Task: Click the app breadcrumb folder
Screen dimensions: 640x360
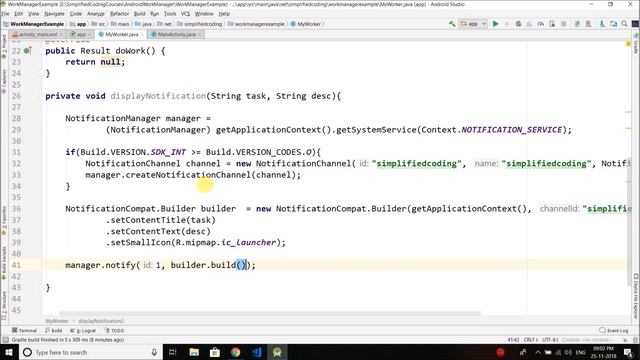Action: [x=78, y=24]
